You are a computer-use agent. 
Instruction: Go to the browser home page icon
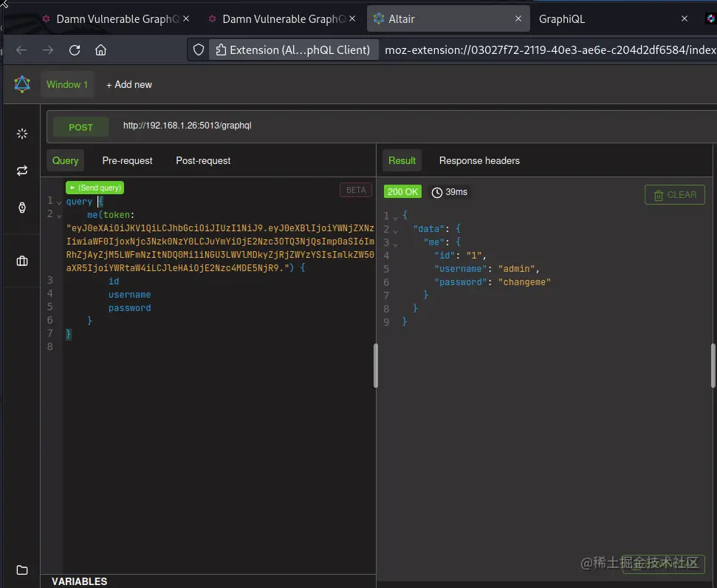(x=100, y=50)
